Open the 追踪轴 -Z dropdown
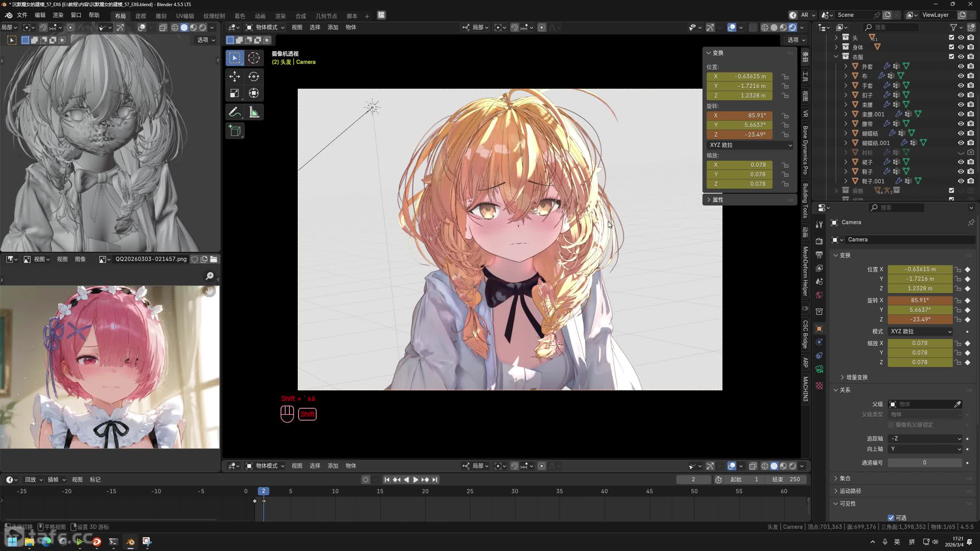The height and width of the screenshot is (551, 980). (x=925, y=439)
